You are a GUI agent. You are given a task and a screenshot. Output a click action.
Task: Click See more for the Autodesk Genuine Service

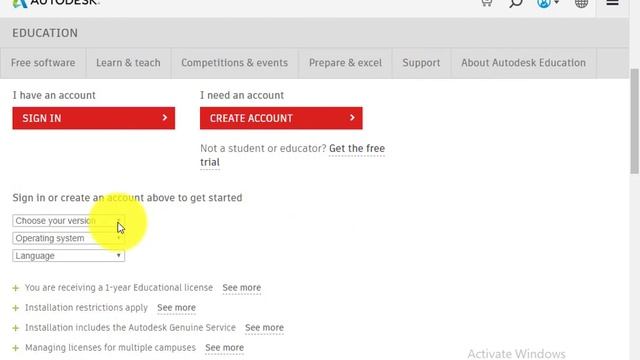[264, 328]
